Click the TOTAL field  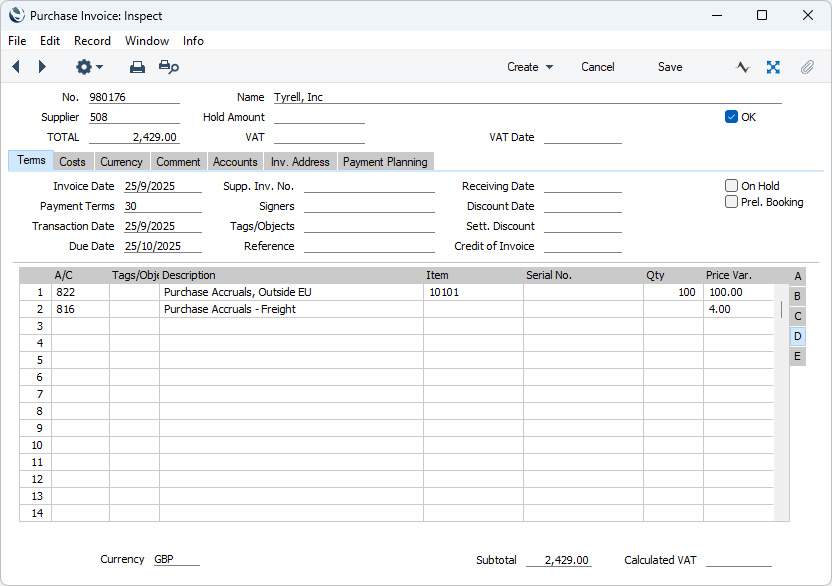coord(134,137)
